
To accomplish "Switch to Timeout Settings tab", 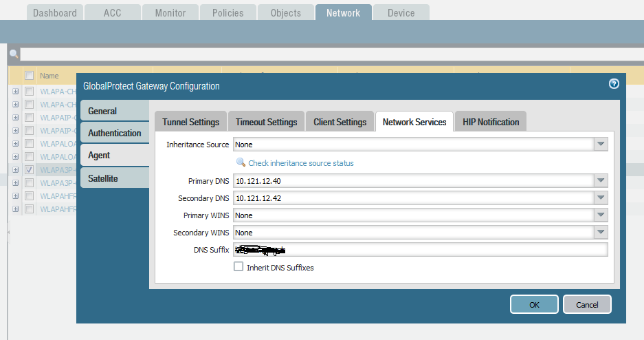I will pos(266,122).
